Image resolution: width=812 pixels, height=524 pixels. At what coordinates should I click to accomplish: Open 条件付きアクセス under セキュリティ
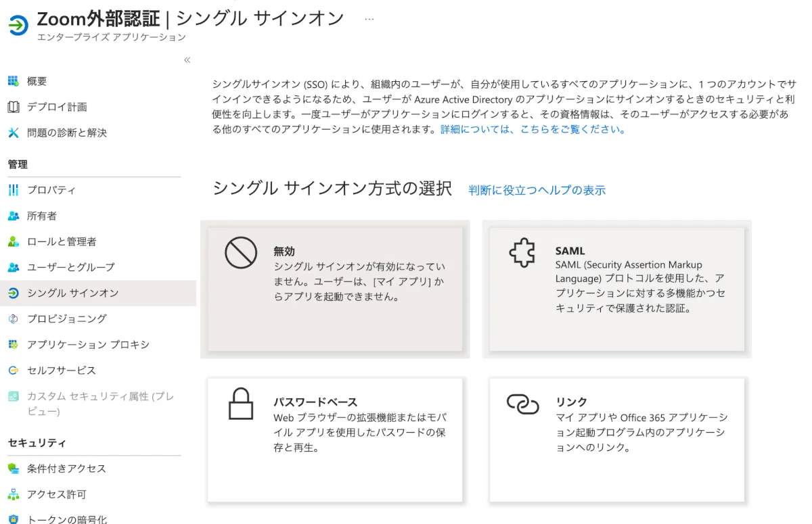66,469
